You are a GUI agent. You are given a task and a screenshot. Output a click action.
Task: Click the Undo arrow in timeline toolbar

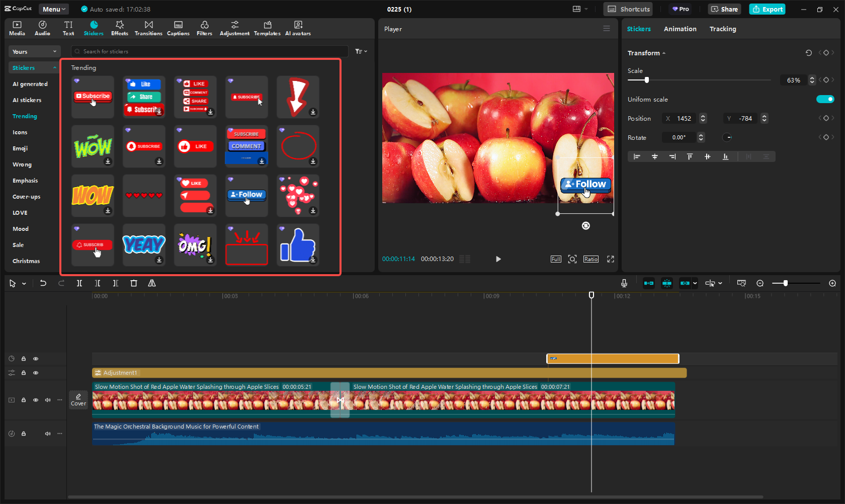point(43,283)
